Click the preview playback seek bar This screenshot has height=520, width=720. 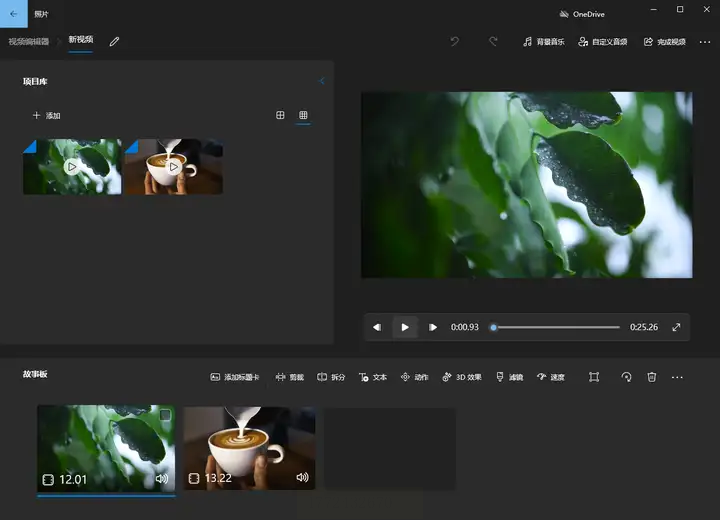(x=555, y=327)
